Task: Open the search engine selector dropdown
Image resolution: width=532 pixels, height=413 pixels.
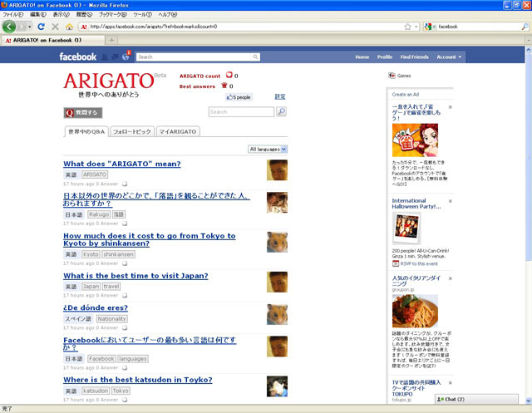Action: pos(431,27)
